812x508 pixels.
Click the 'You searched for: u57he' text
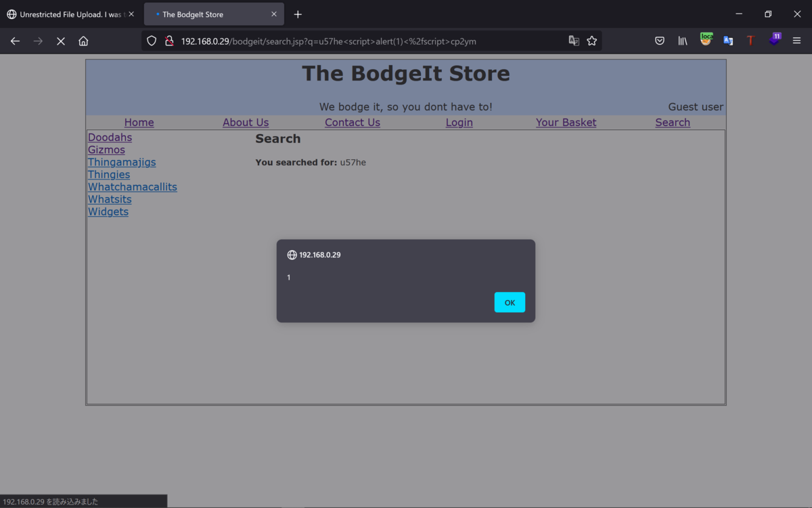click(311, 163)
